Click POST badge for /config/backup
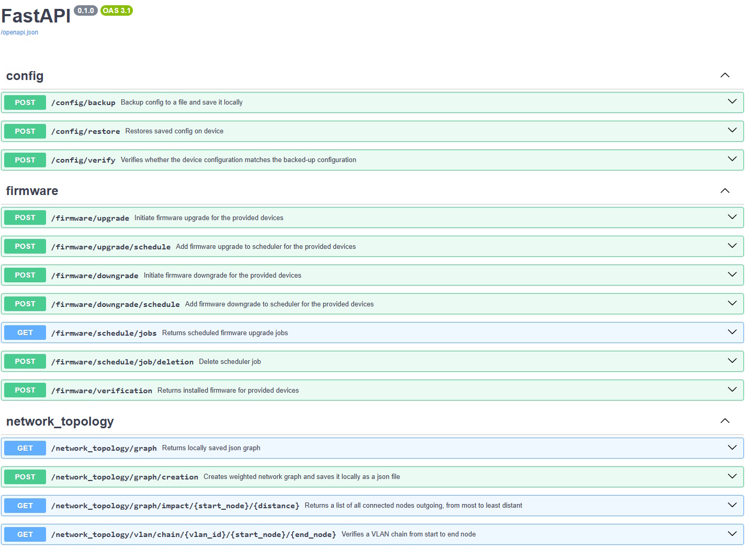Screen dimensions: 747x560 pos(25,102)
